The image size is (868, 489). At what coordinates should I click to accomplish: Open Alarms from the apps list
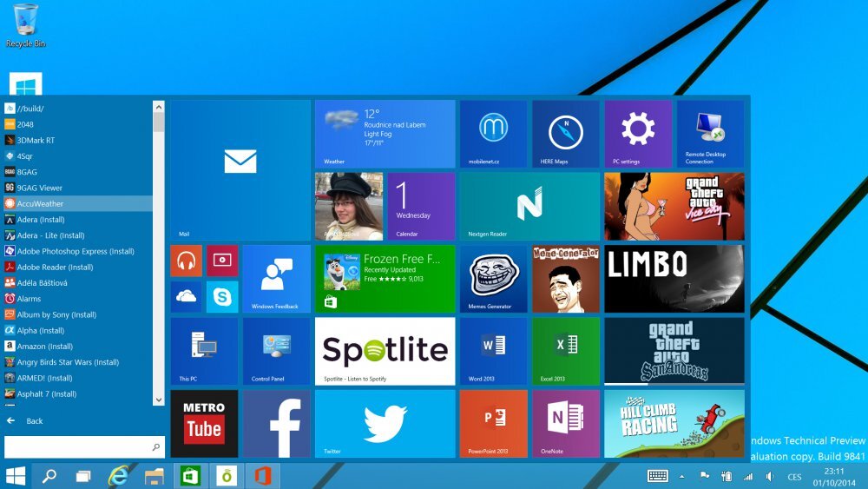(76, 299)
